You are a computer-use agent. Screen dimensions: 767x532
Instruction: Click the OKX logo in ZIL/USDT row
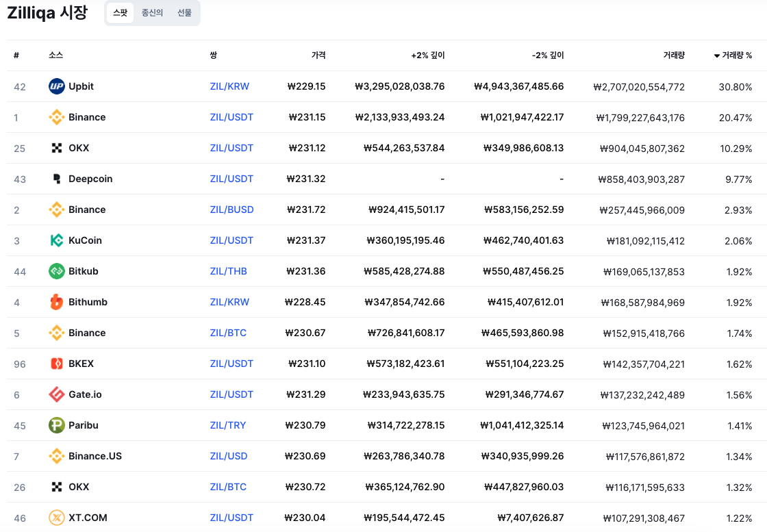click(57, 148)
